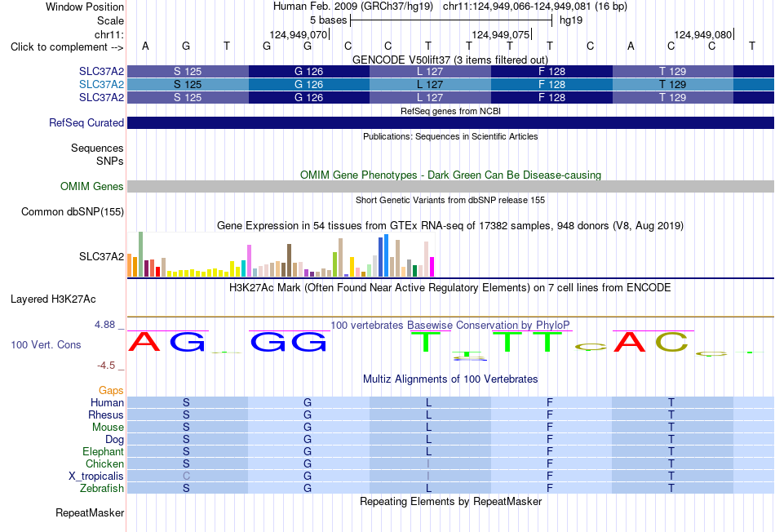Open Short Genetic Variants from dbSNP release 155
Viewport: 775px width, 532px height.
[x=450, y=200]
